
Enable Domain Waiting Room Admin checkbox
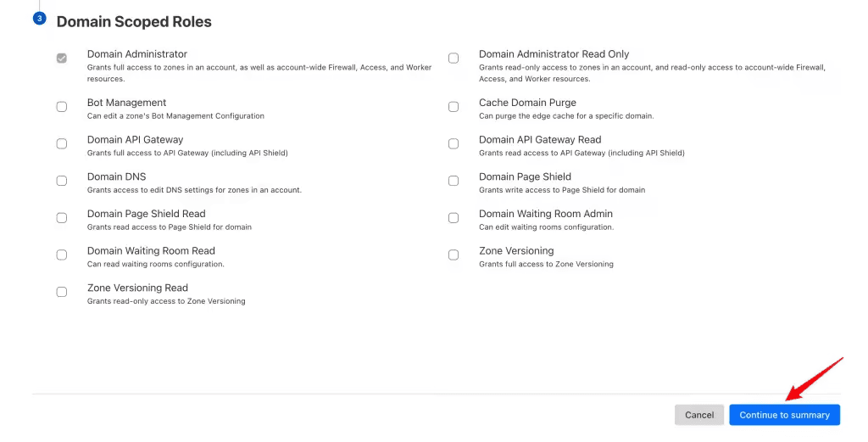click(453, 218)
